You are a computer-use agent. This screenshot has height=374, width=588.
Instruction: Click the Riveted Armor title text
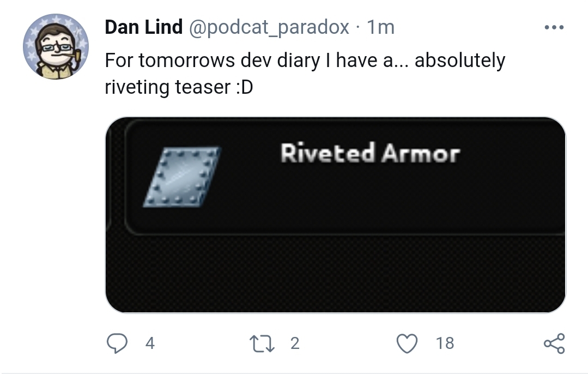[x=370, y=153]
